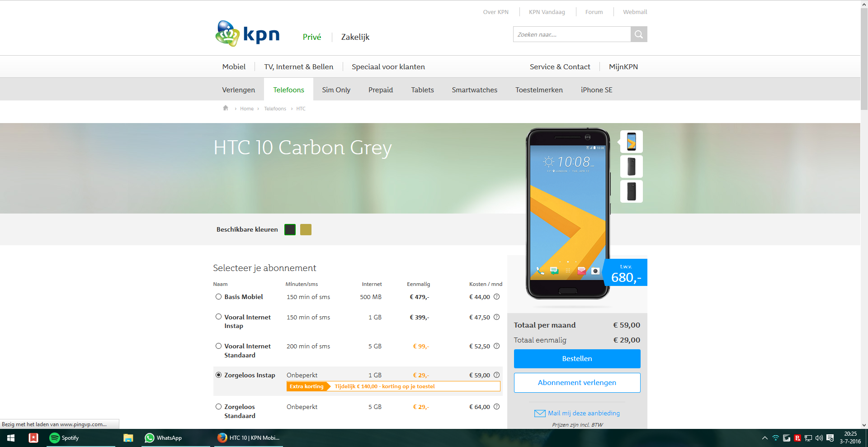Open the Over KPN link

496,12
